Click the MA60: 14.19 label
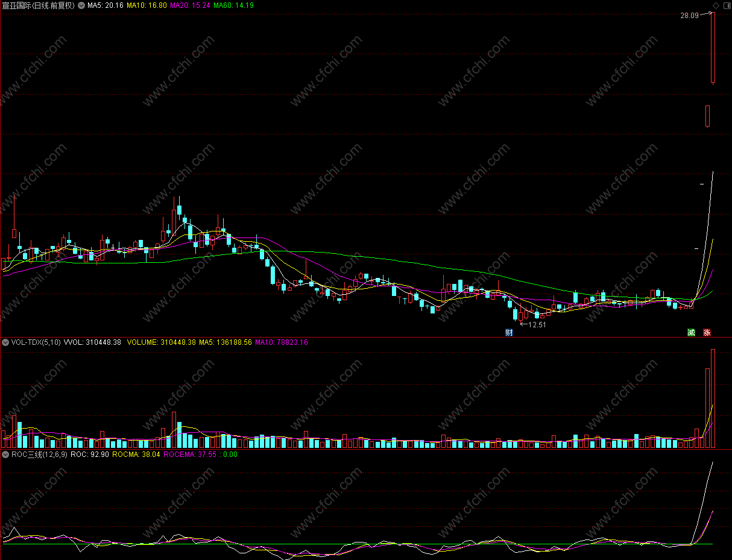 pos(233,5)
